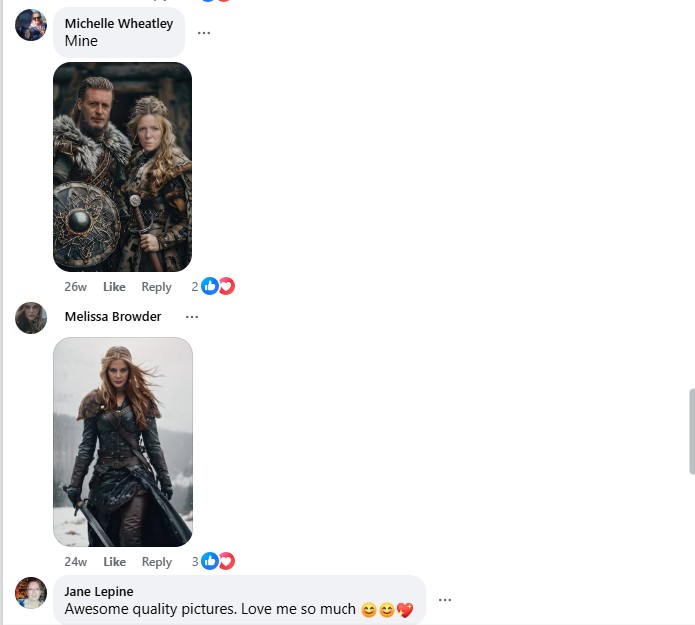Open the viking couple photo with shield
The width and height of the screenshot is (695, 625).
pyautogui.click(x=122, y=167)
